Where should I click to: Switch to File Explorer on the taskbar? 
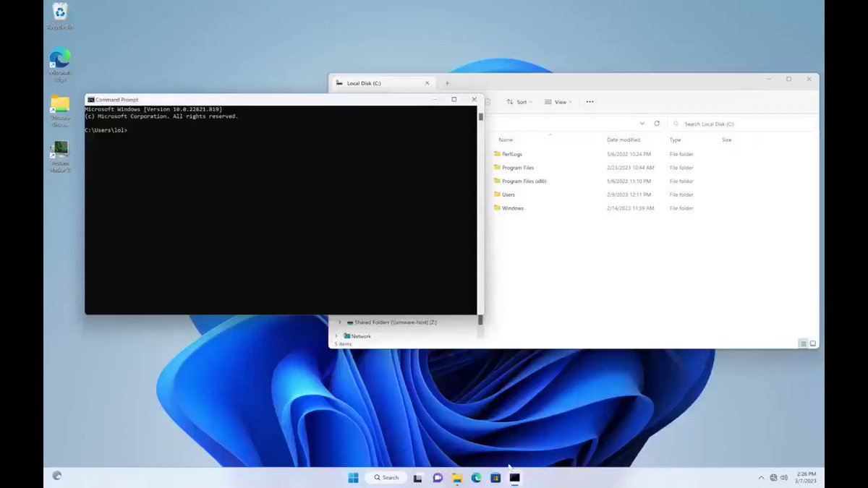tap(456, 477)
